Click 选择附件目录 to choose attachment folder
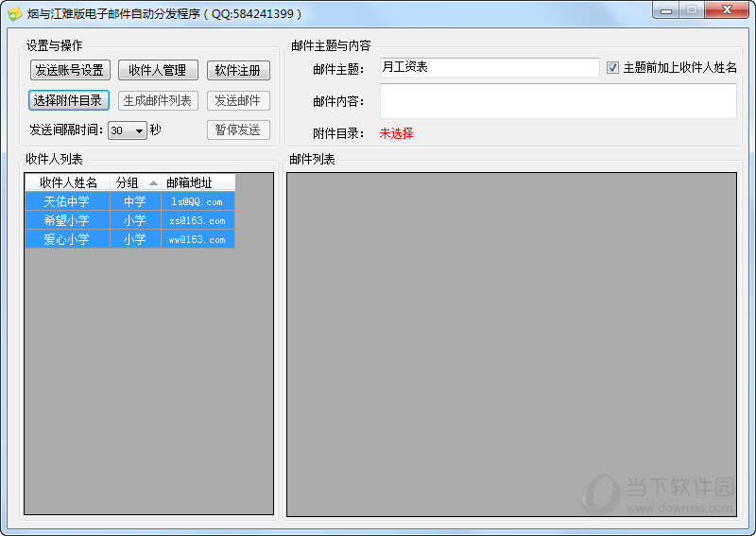Screen dimensions: 756x536 [68, 100]
